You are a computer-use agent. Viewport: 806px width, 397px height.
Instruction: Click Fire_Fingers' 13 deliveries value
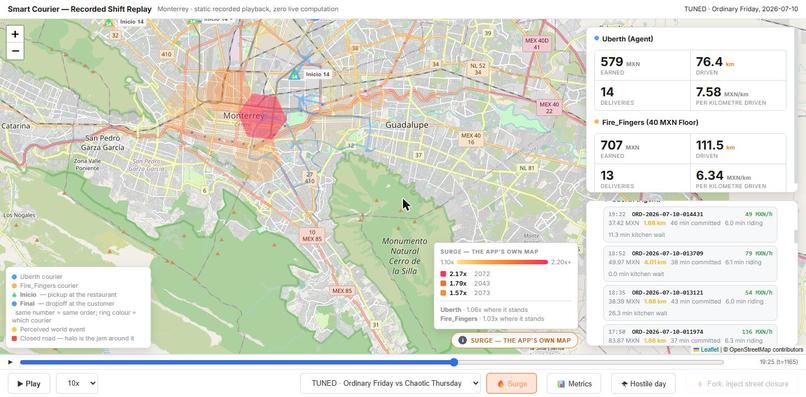(607, 175)
